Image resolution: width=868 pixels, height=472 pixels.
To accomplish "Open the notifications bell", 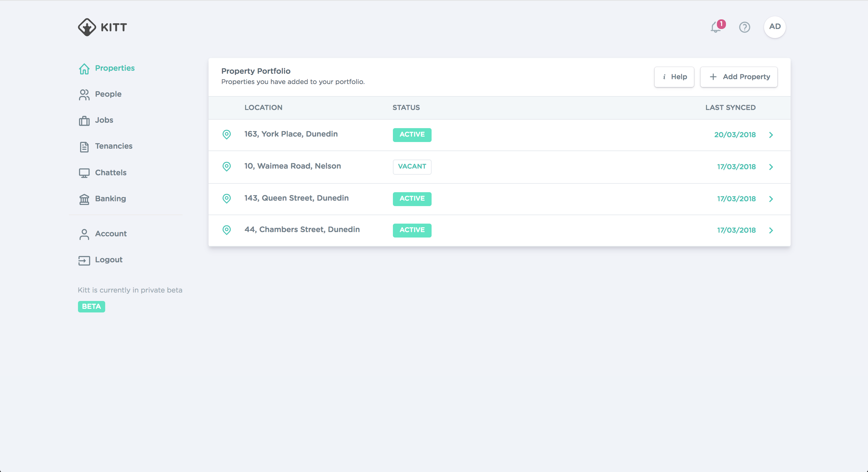I will pos(715,27).
